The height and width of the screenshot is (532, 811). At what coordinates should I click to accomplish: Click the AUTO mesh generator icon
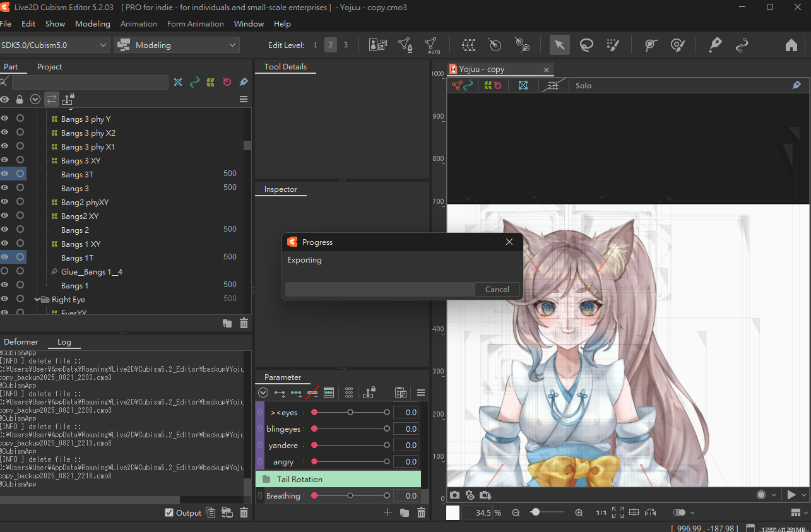(432, 45)
